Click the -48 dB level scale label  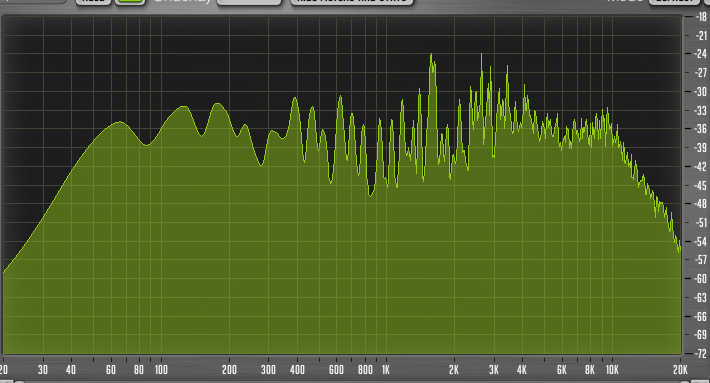(700, 204)
